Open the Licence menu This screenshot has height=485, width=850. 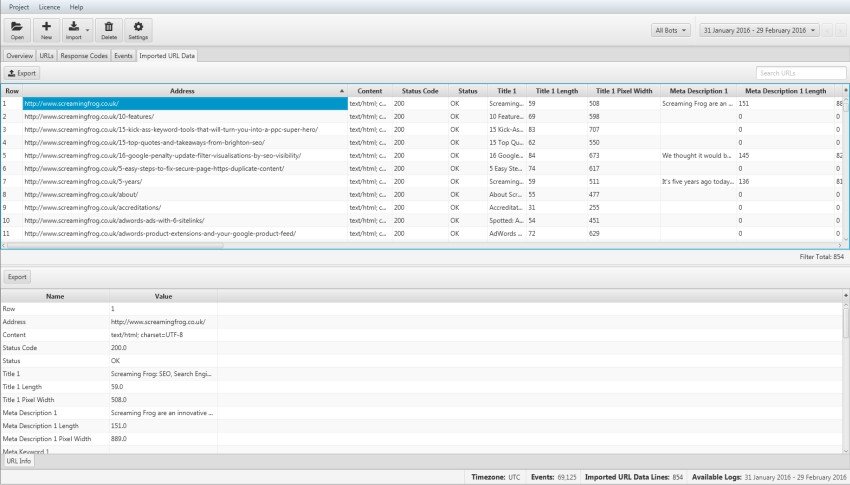tap(49, 7)
